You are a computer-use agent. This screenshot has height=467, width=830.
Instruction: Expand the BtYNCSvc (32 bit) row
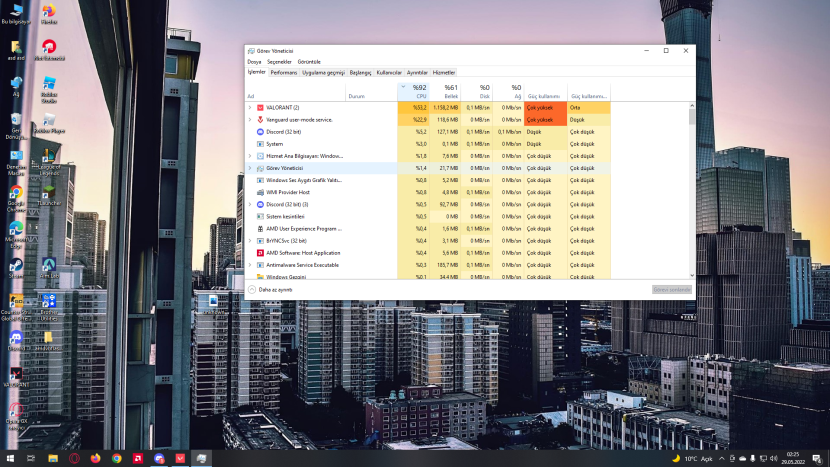tap(250, 241)
